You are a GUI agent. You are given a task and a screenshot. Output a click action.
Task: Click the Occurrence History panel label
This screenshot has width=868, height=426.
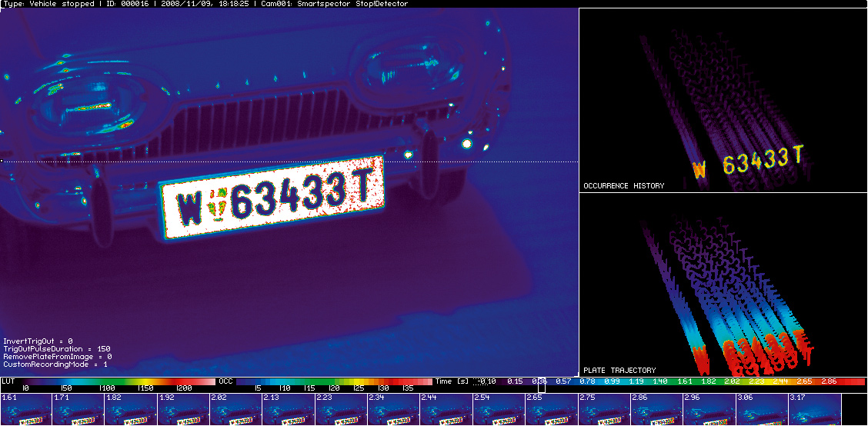[623, 186]
